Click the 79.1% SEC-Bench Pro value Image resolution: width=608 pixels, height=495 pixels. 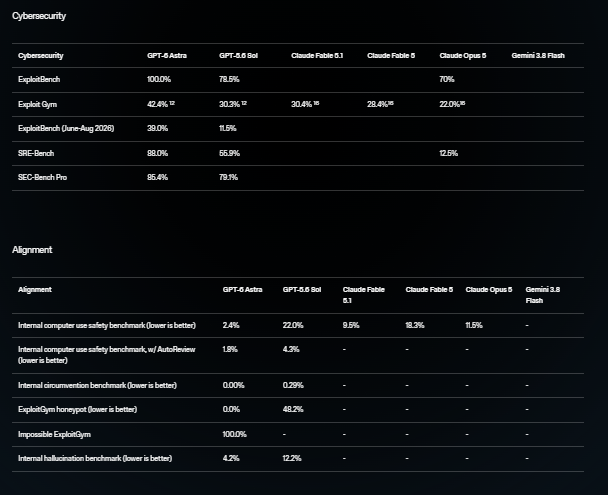[x=228, y=177]
